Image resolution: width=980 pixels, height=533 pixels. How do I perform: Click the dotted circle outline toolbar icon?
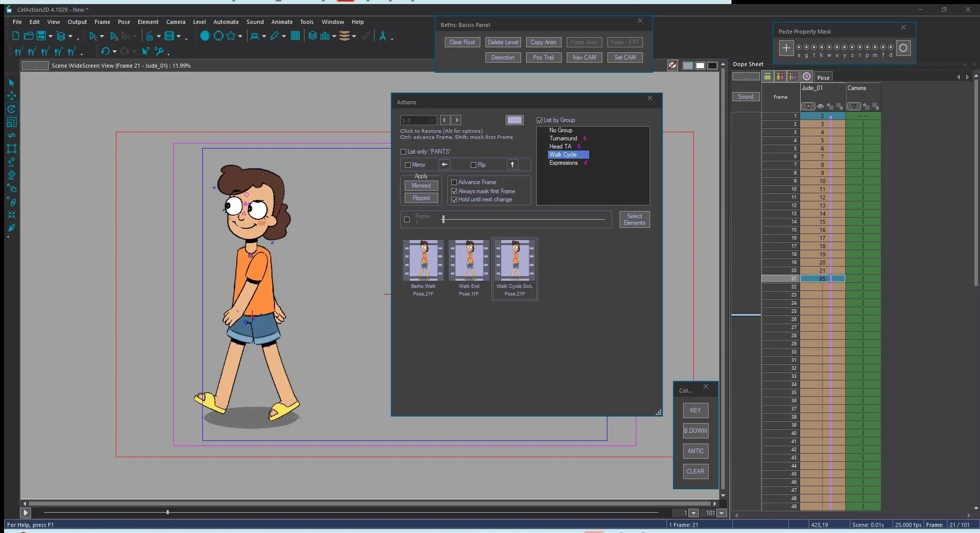click(219, 36)
